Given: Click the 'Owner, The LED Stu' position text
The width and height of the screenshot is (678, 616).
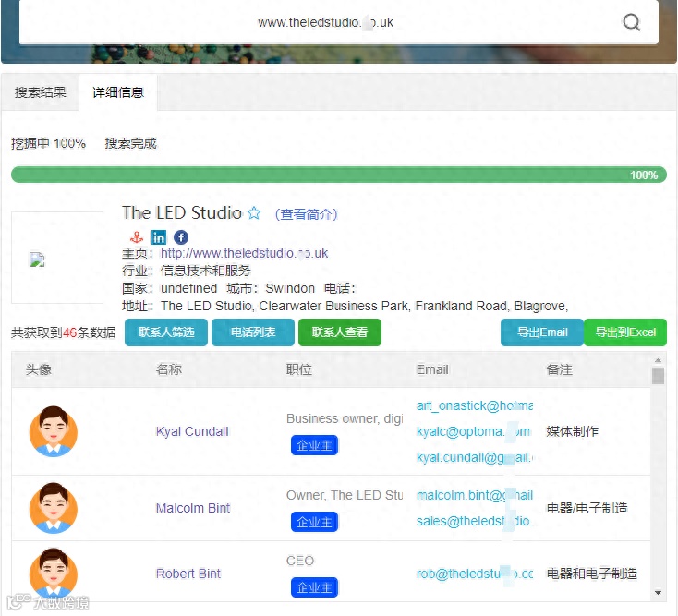Looking at the screenshot, I should pos(345,495).
